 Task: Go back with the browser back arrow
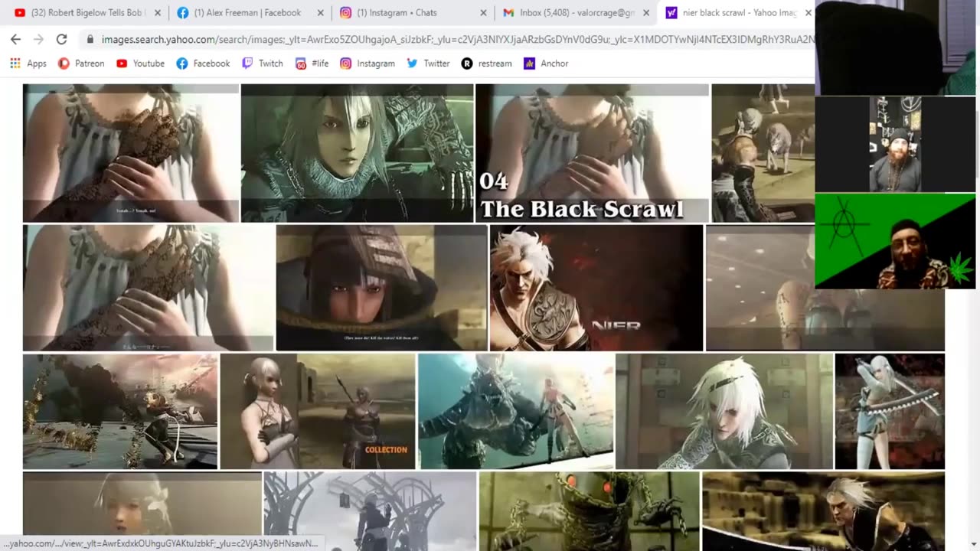click(x=15, y=39)
